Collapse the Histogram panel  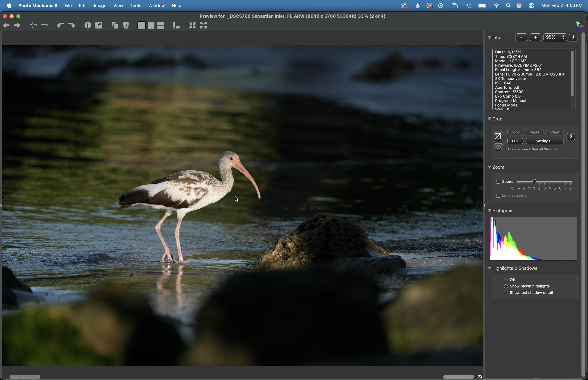(489, 210)
